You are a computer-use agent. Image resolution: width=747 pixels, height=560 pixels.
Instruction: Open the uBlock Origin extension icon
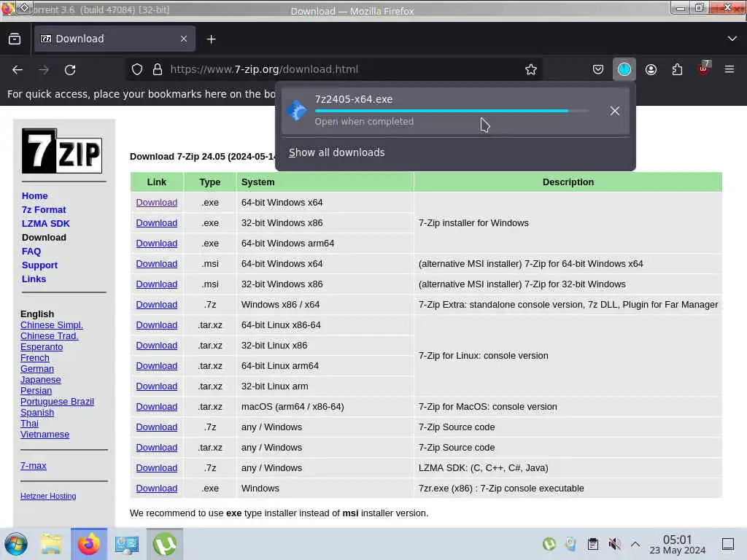(703, 69)
